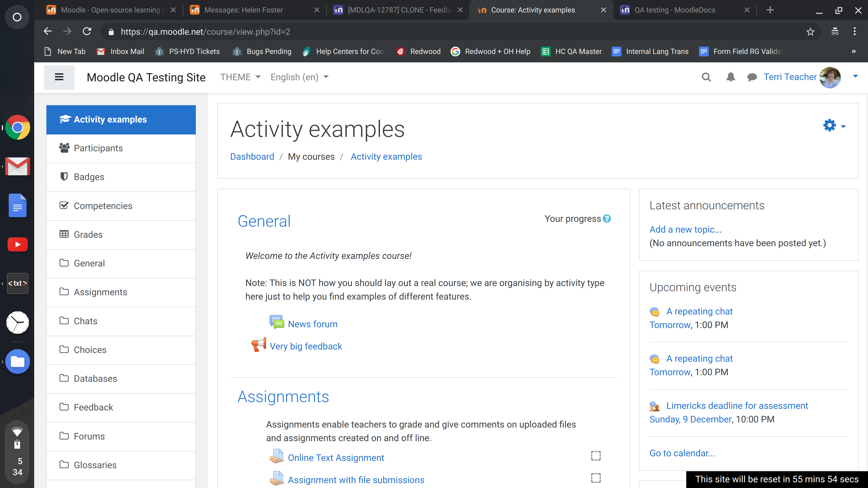Image resolution: width=868 pixels, height=488 pixels.
Task: Show more bookmarks with double chevron
Action: 854,52
